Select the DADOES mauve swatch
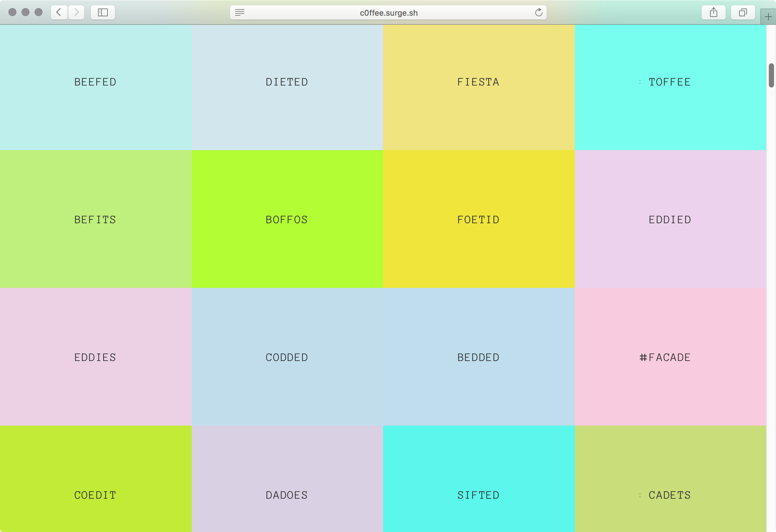Image resolution: width=776 pixels, height=532 pixels. [x=287, y=479]
